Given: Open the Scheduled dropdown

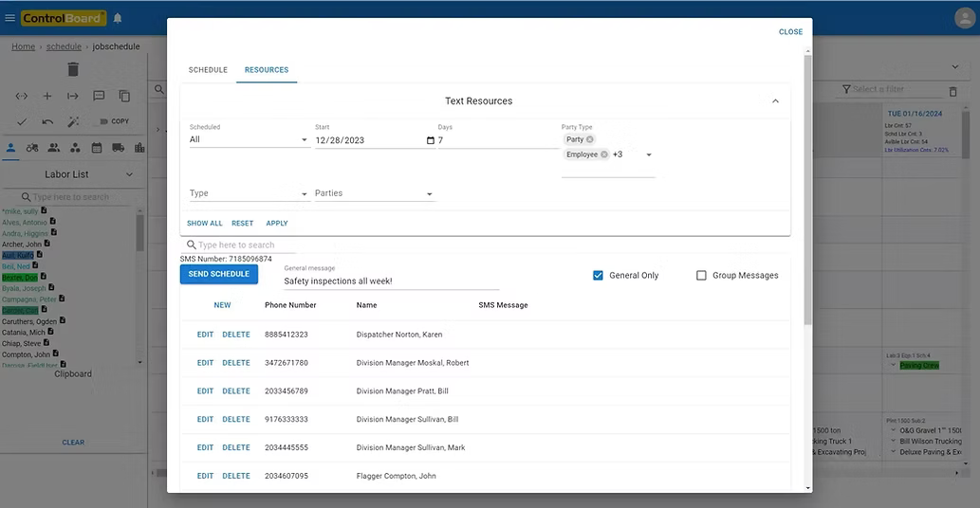Looking at the screenshot, I should 249,140.
